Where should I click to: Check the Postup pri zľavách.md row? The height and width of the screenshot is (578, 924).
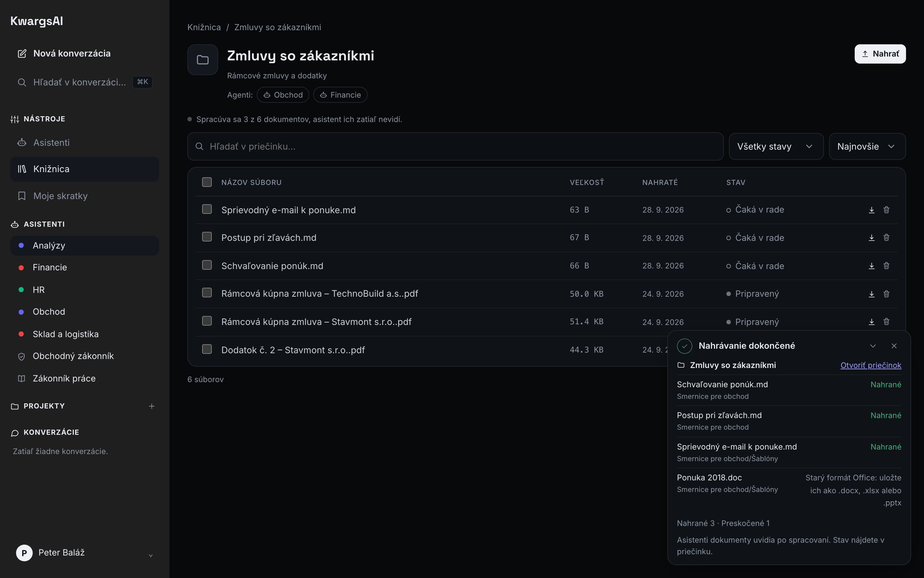point(207,237)
